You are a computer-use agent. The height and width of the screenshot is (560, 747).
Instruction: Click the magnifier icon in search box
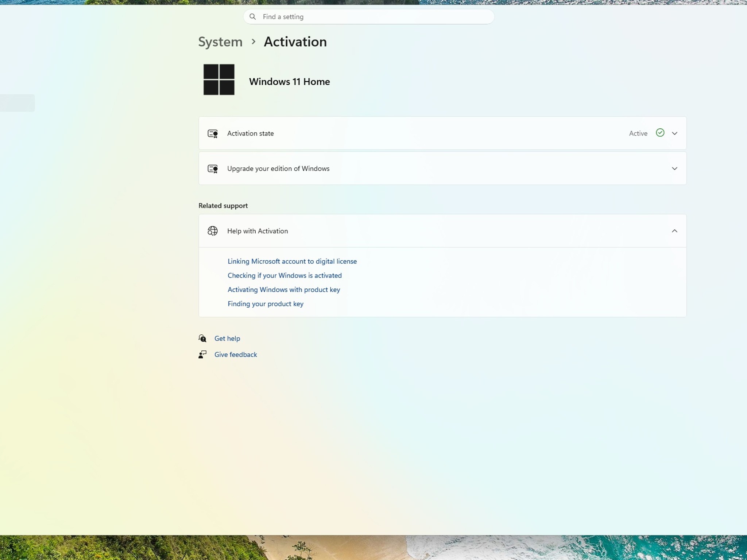click(x=252, y=17)
